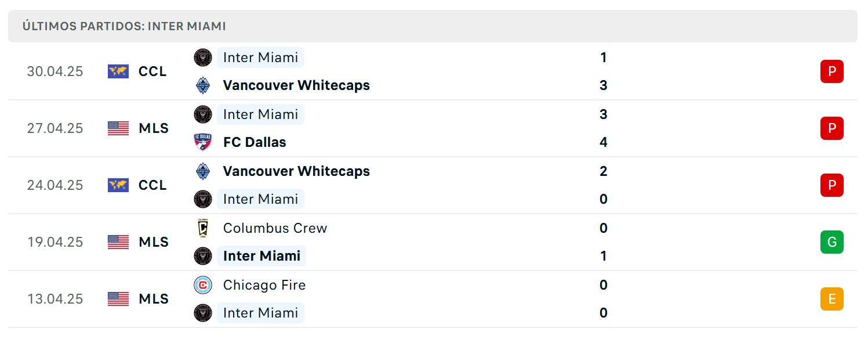Click MLS league label on 19.04.25 row
This screenshot has height=339, width=868.
coord(154,242)
